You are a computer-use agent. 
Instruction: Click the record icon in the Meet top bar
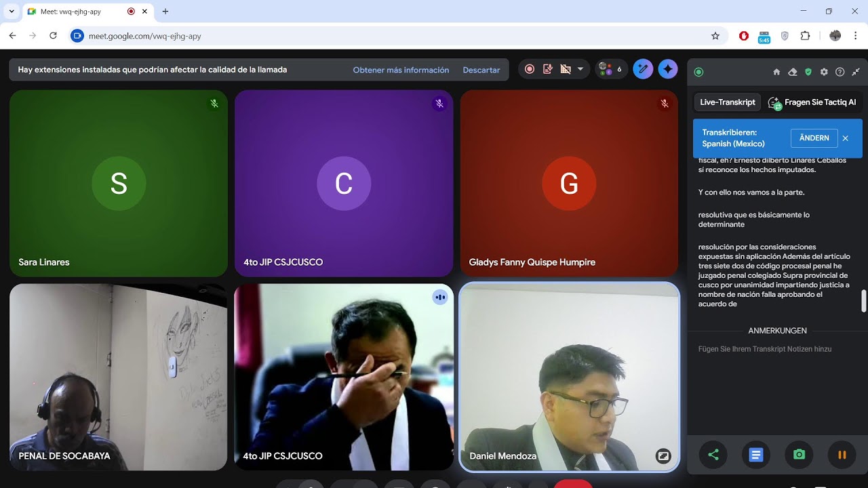(530, 69)
